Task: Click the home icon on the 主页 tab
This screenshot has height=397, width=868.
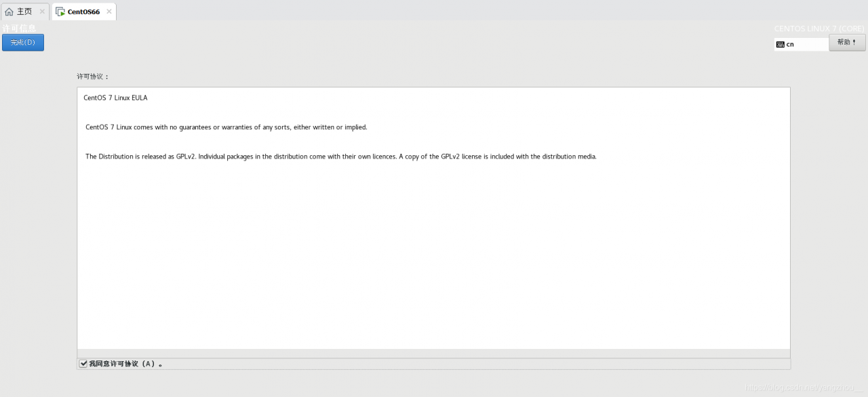Action: coord(9,12)
